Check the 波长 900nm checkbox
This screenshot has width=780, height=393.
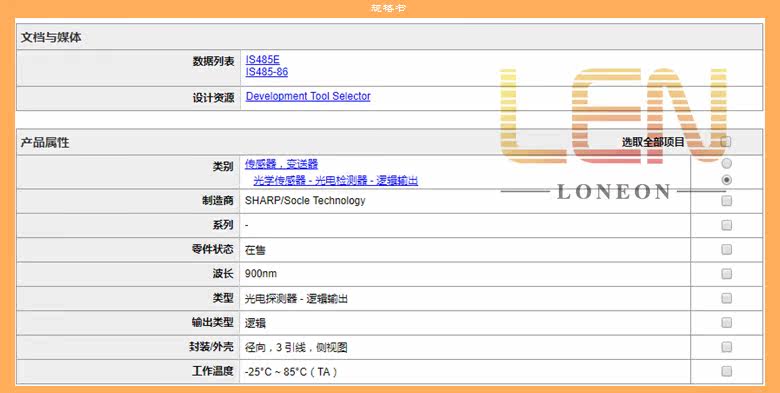click(x=726, y=274)
